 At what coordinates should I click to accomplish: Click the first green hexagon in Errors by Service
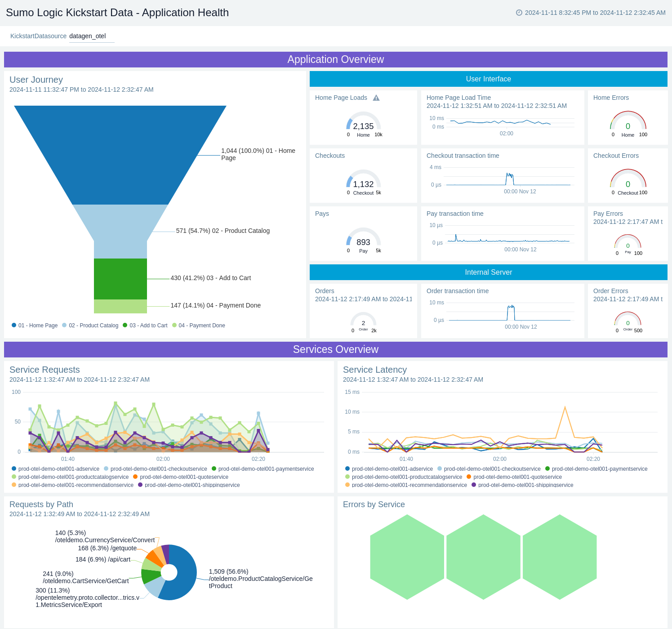pos(407,557)
